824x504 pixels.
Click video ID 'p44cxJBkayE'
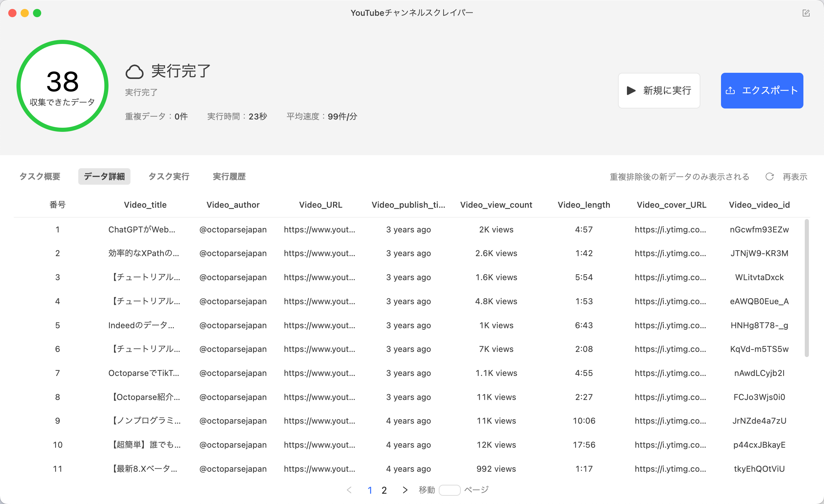click(759, 445)
